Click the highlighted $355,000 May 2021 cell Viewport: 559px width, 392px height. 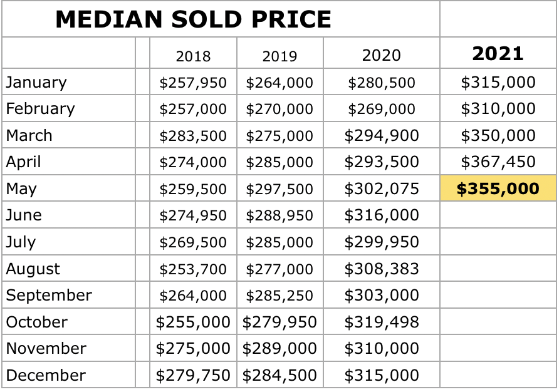pos(498,188)
